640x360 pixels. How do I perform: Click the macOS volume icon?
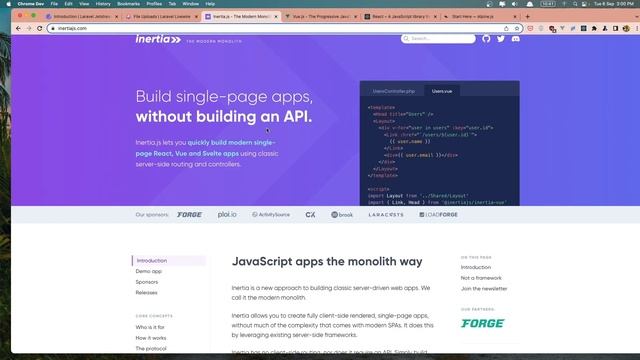[x=515, y=4]
